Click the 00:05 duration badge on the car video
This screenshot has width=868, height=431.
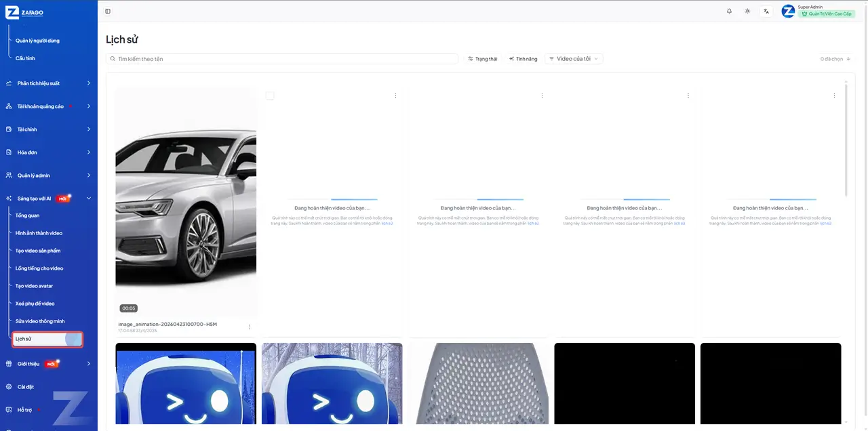129,308
